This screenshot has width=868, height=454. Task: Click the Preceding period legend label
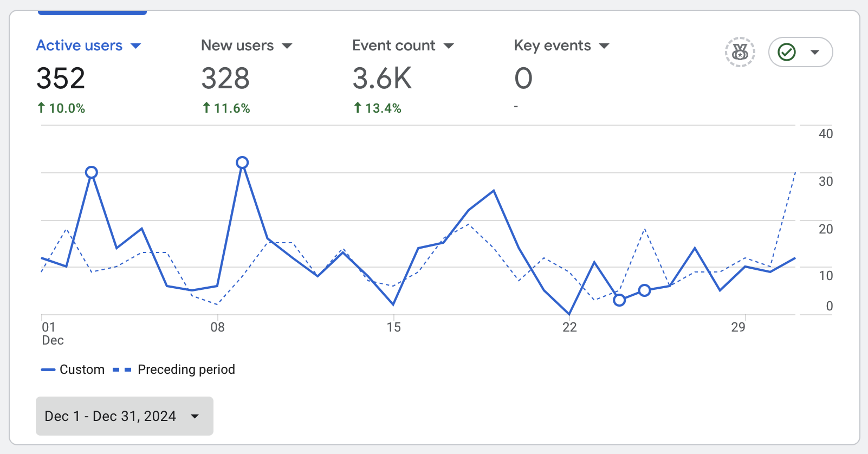click(x=186, y=369)
